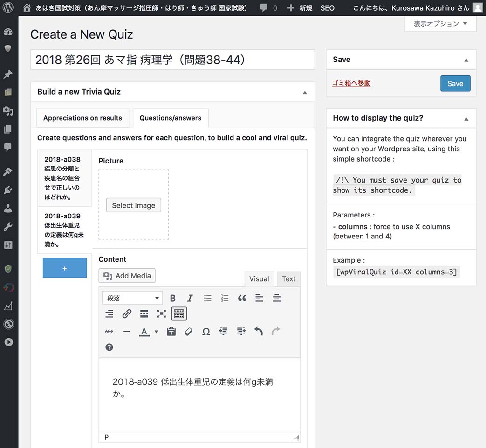The width and height of the screenshot is (486, 448).
Task: Open the 段落 paragraph format dropdown
Action: (x=132, y=298)
